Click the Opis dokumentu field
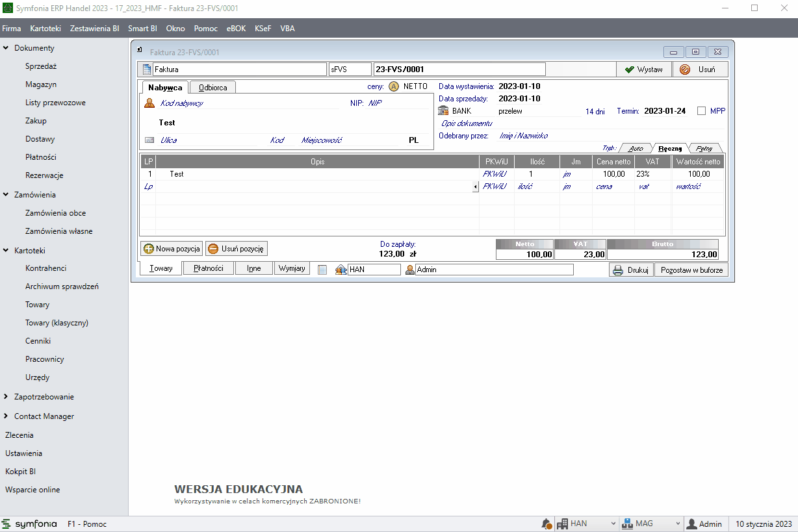 (582, 123)
